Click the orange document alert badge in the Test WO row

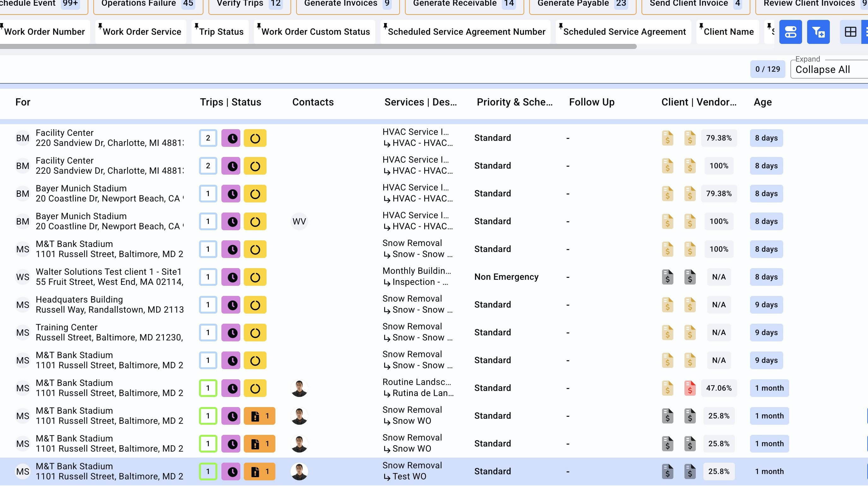(x=260, y=471)
